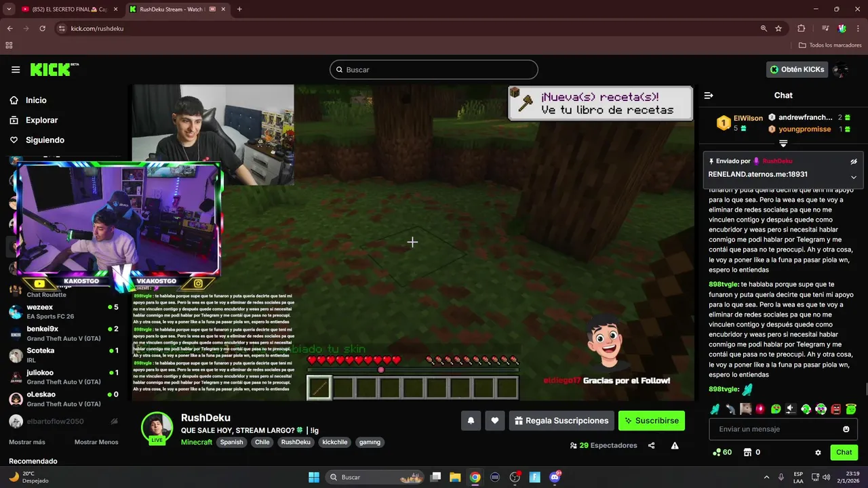
Task: Open Discord from the taskbar
Action: 555,477
